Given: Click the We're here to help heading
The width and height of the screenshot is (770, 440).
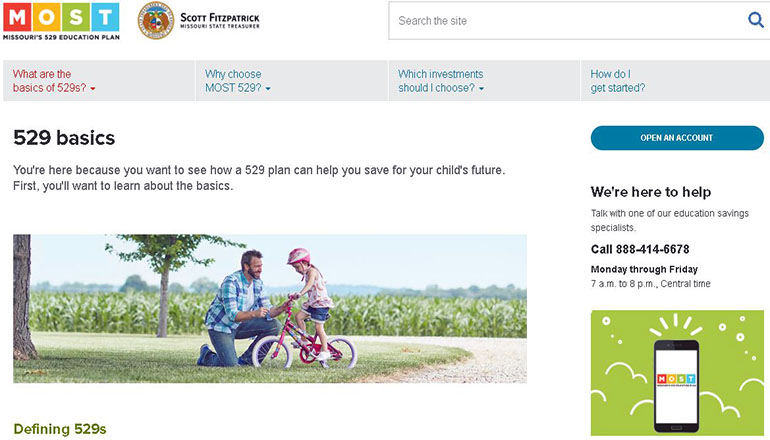Looking at the screenshot, I should click(x=651, y=192).
